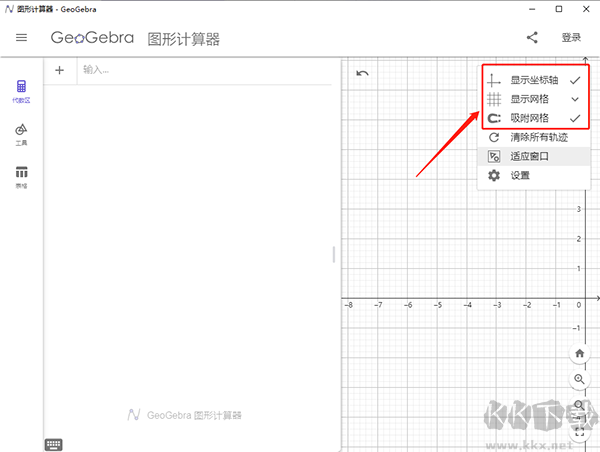Open the 表格 table view tab
Viewport: 600px width, 452px height.
point(21,177)
